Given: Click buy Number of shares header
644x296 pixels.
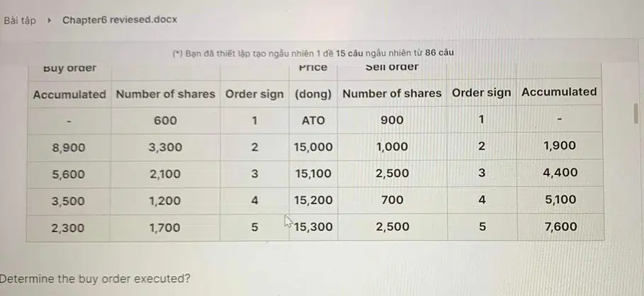Looking at the screenshot, I should pos(166,94).
